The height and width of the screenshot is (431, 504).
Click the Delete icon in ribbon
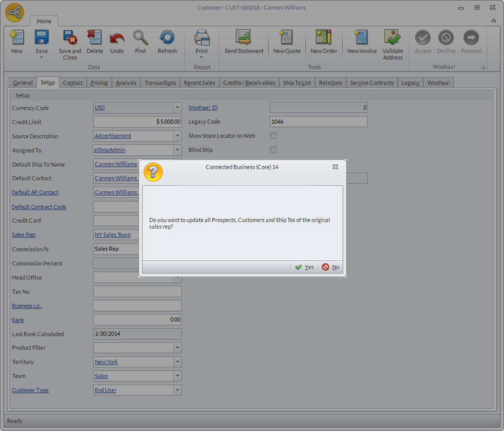[94, 38]
